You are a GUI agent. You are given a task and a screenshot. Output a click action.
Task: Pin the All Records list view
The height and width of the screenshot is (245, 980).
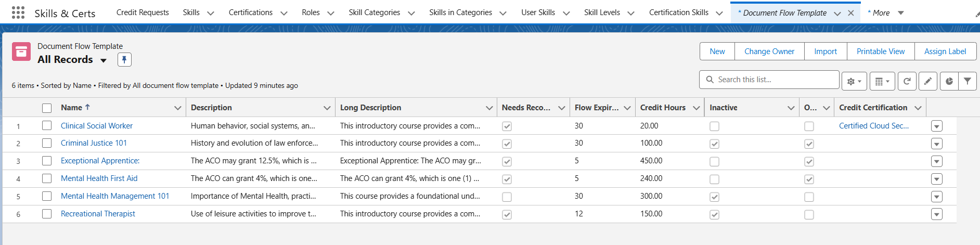point(124,60)
